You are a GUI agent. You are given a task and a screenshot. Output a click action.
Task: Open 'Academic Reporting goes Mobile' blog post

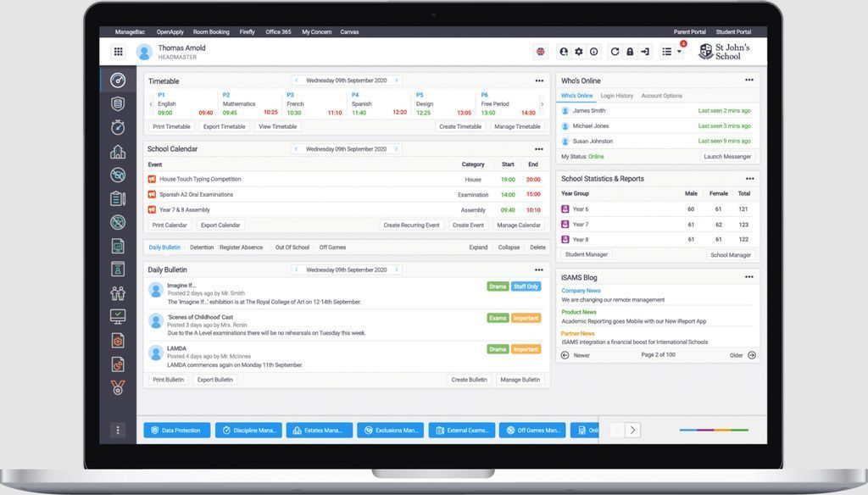click(x=634, y=321)
